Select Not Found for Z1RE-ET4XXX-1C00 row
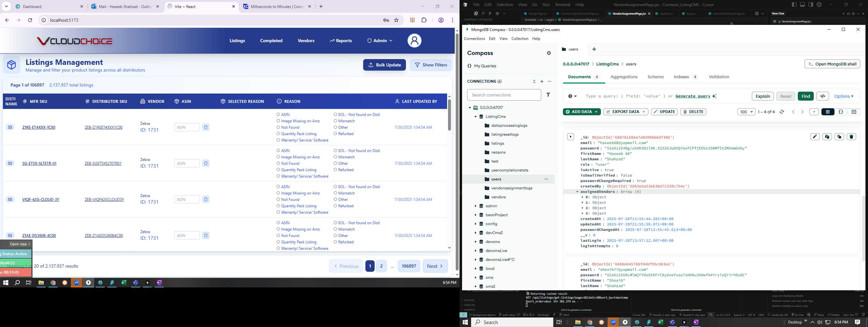 point(278,127)
